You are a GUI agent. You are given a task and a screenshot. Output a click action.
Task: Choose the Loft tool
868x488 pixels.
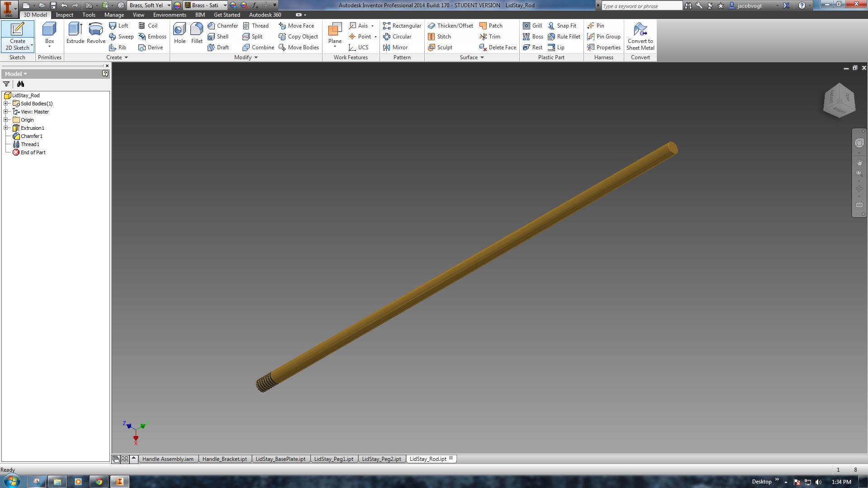(119, 26)
